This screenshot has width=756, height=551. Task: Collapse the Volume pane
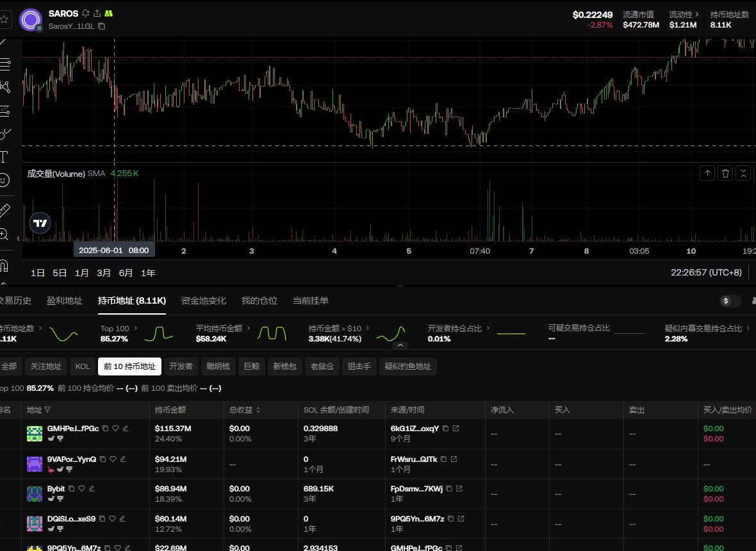click(743, 173)
